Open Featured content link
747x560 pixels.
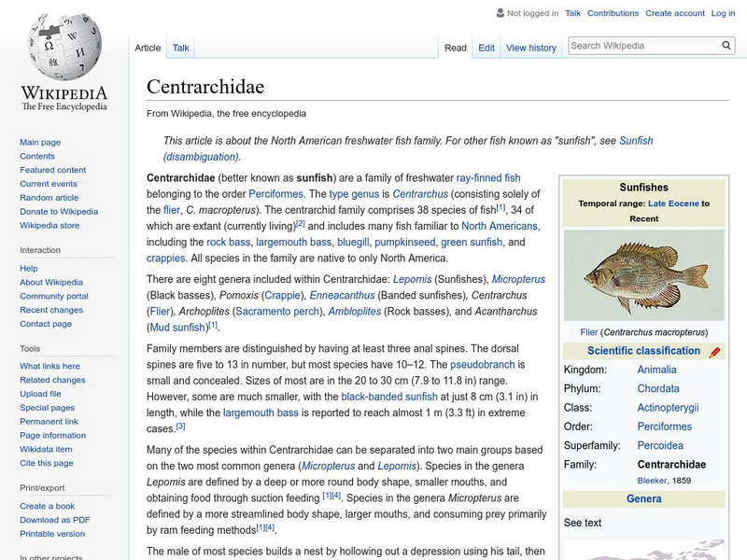coord(53,170)
